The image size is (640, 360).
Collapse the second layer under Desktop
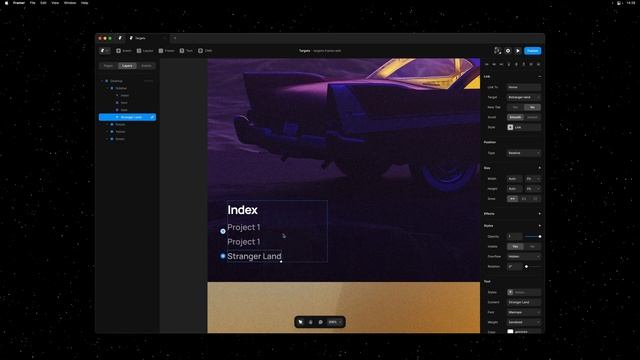coord(107,124)
